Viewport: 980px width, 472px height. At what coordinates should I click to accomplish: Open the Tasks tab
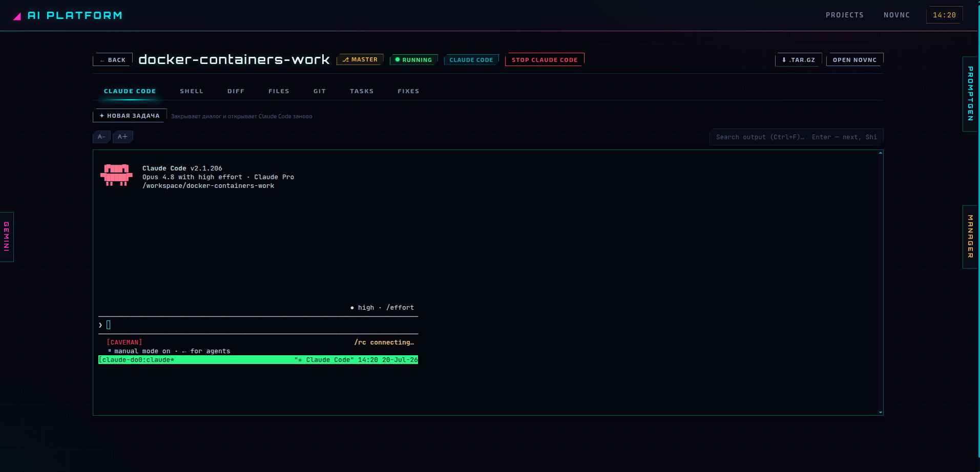pos(362,91)
